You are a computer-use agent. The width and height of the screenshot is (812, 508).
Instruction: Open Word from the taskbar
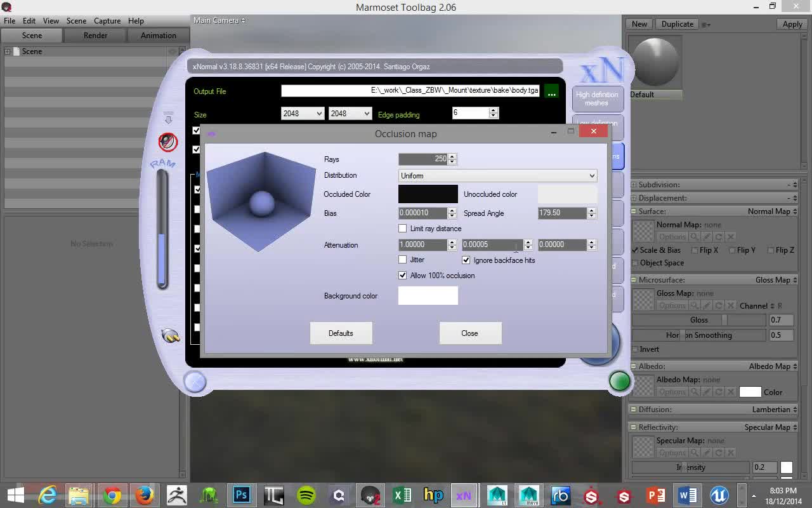click(x=687, y=495)
